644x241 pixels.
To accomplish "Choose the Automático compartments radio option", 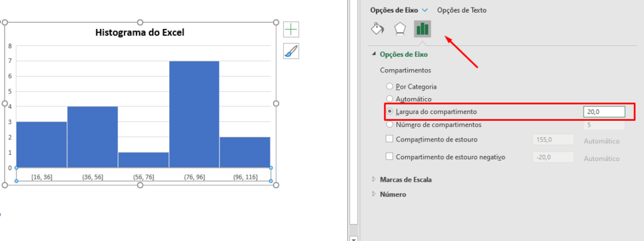I will pyautogui.click(x=390, y=99).
